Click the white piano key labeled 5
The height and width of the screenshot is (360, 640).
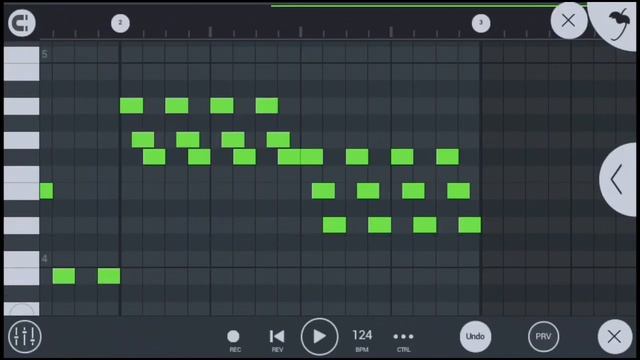(22, 55)
